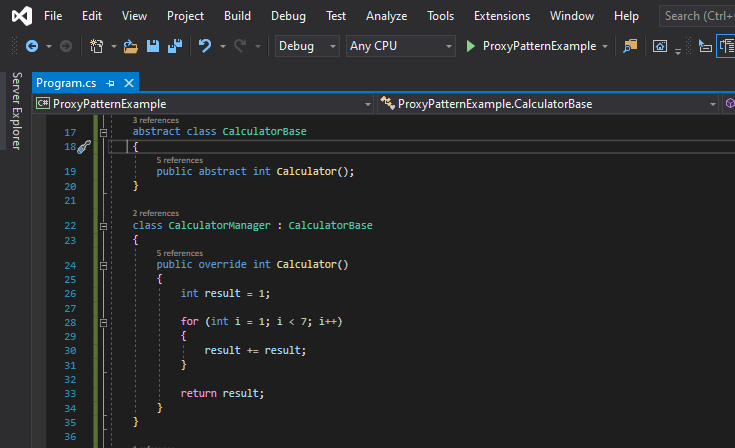This screenshot has height=448, width=735.
Task: Open the Redo history dropdown arrow
Action: click(257, 46)
